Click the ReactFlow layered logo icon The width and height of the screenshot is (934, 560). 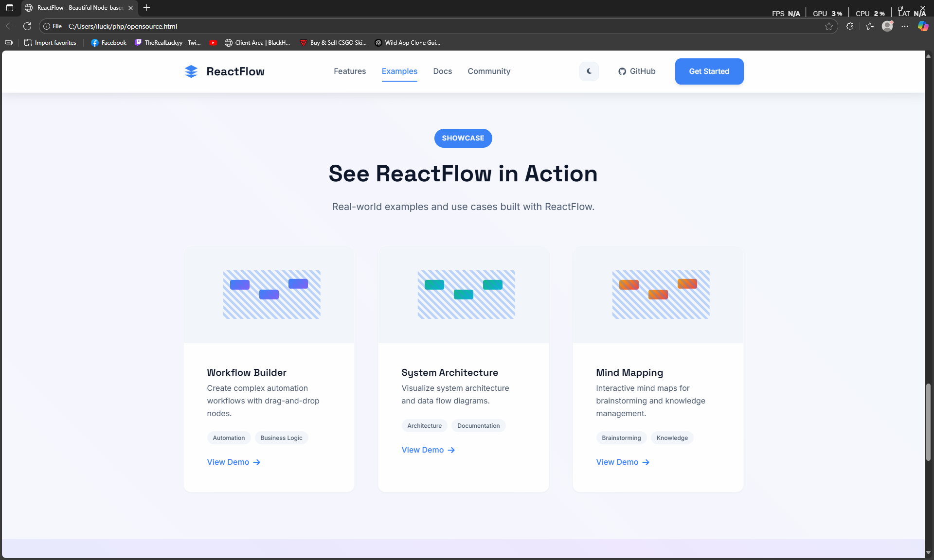191,71
